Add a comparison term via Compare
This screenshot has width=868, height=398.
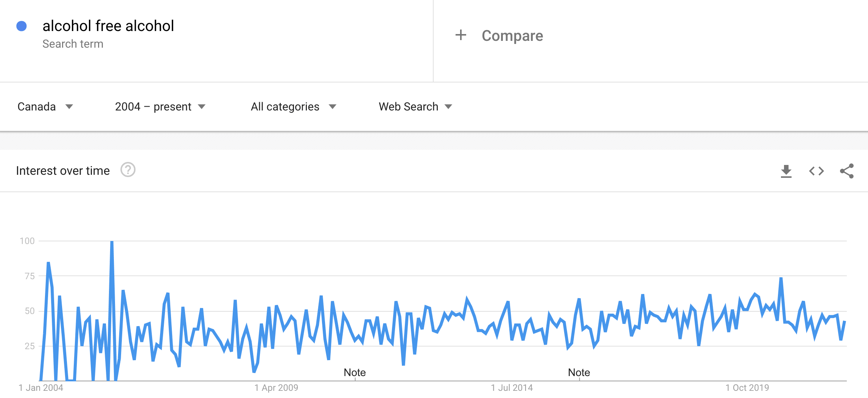pos(512,36)
